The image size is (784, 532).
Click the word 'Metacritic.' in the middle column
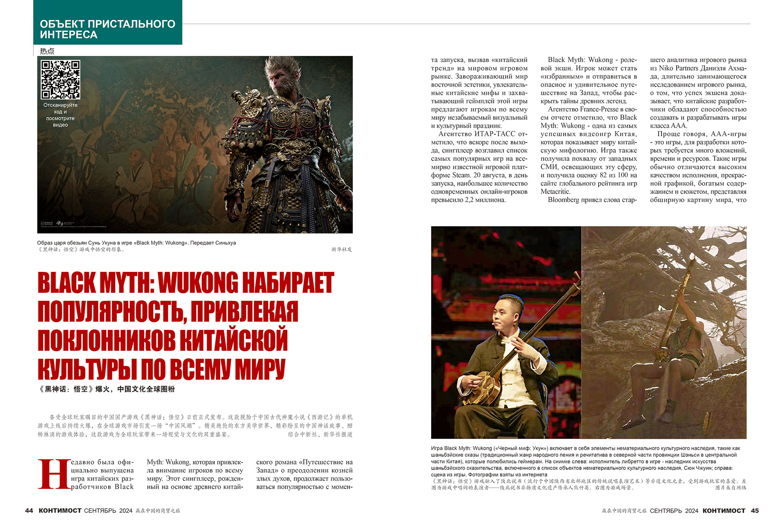(x=556, y=192)
